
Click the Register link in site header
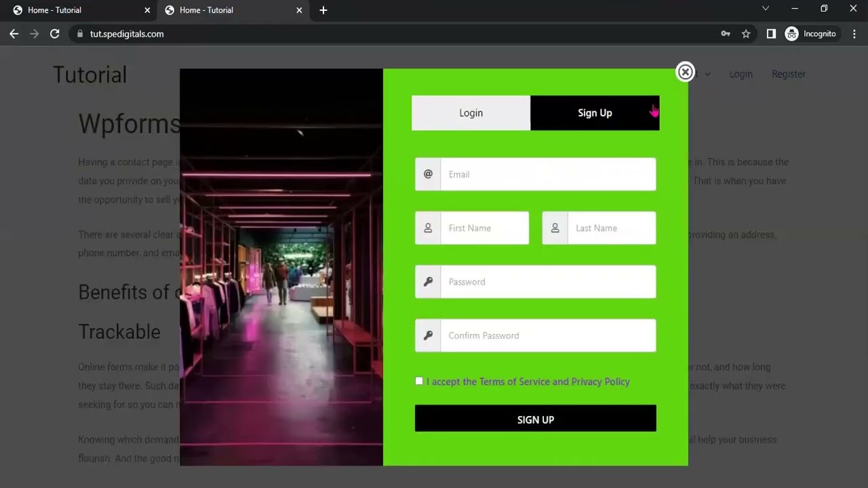pos(789,74)
